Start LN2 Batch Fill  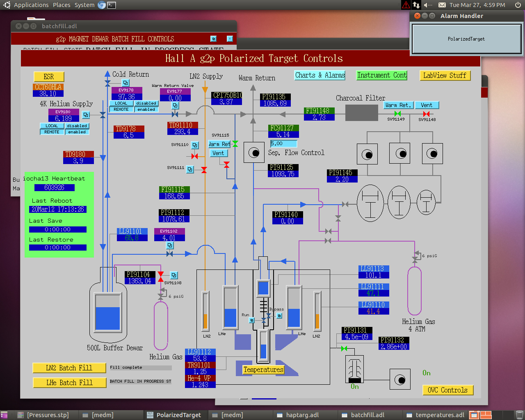tap(69, 368)
